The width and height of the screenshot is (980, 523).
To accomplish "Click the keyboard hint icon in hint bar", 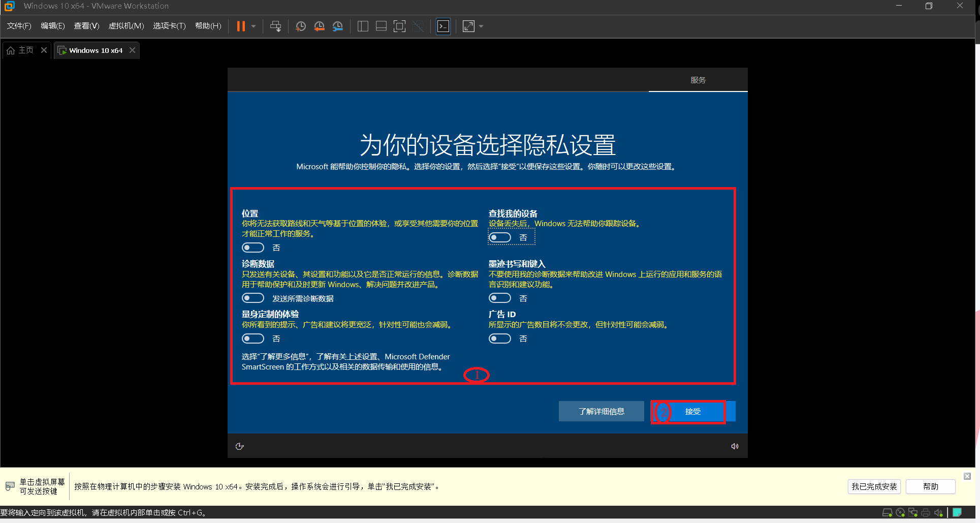I will (x=10, y=486).
